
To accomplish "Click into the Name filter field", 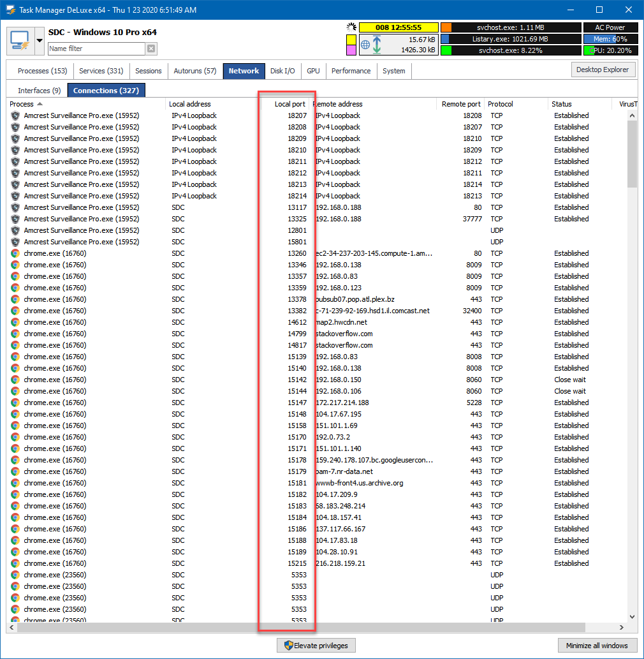I will pos(97,48).
